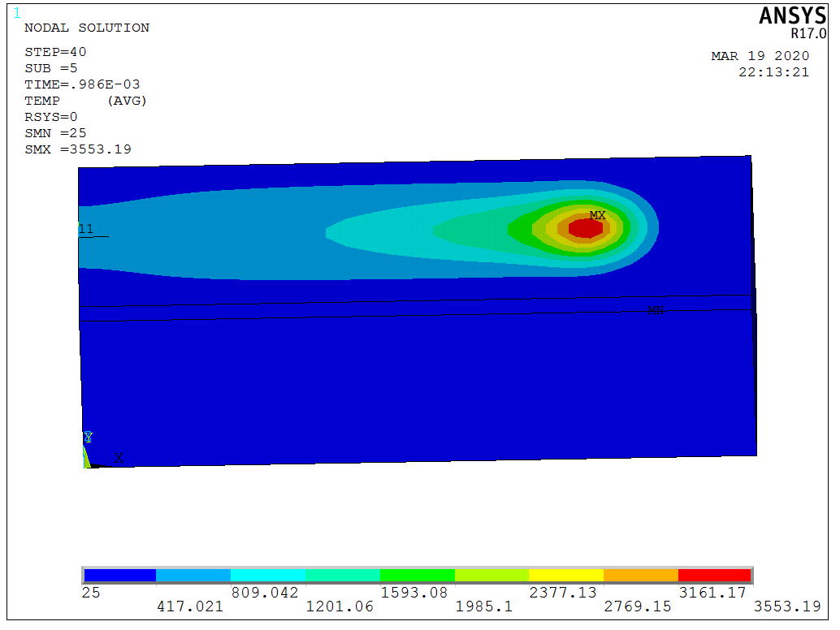Click the MX maximum temperature marker
The image size is (840, 630).
coord(597,215)
